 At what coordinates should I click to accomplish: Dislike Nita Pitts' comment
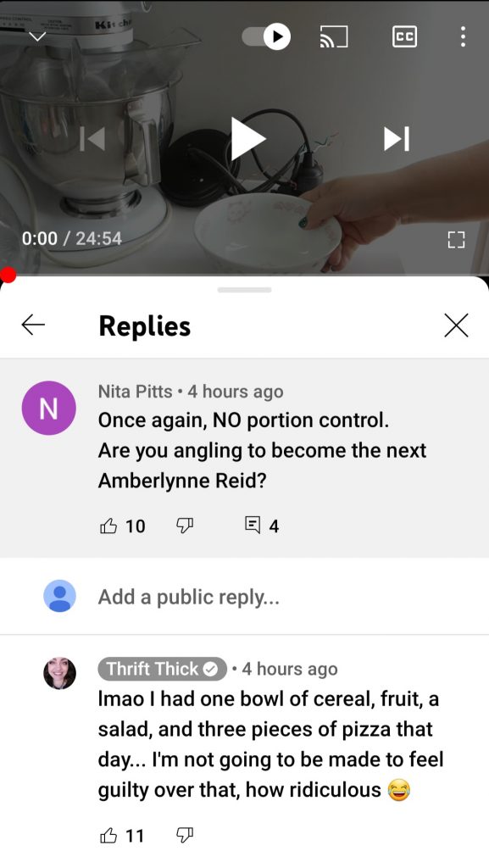point(185,526)
